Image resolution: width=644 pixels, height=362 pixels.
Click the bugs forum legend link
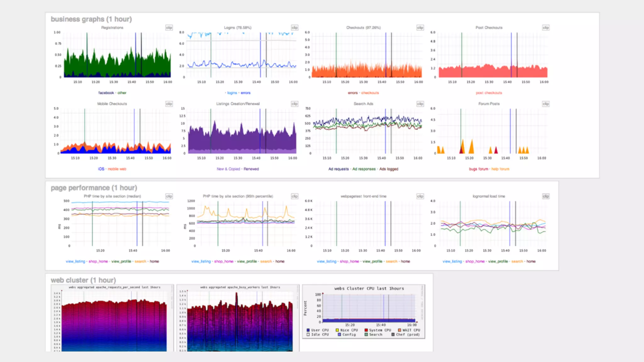pos(478,169)
